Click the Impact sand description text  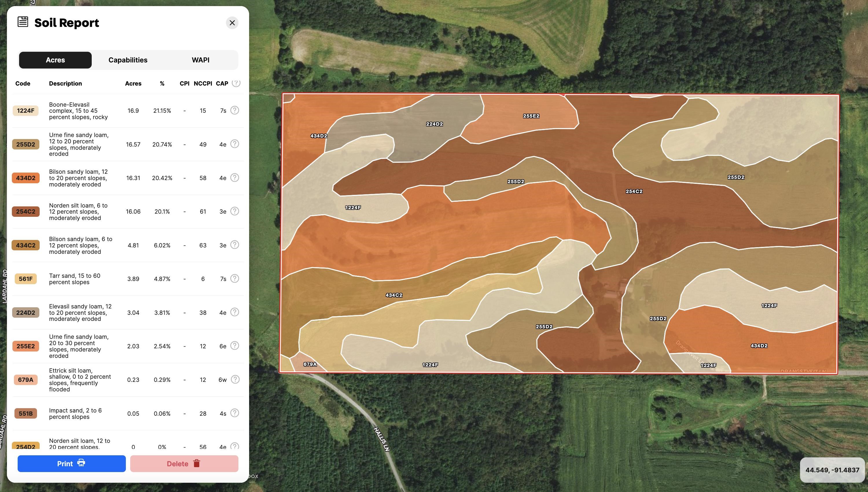coord(76,414)
